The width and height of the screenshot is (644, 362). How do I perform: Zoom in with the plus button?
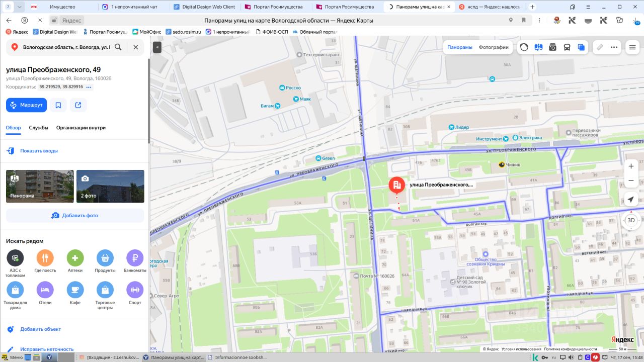(631, 166)
